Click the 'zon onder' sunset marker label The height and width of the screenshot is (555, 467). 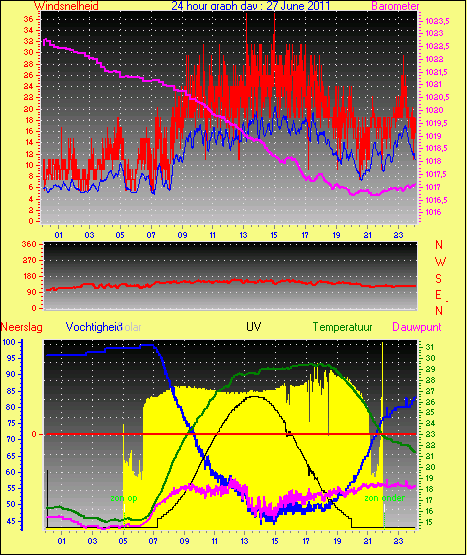point(385,498)
